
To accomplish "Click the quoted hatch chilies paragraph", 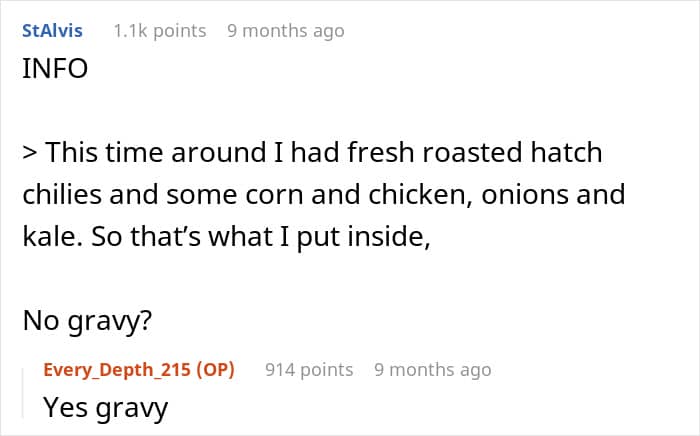I will (324, 194).
